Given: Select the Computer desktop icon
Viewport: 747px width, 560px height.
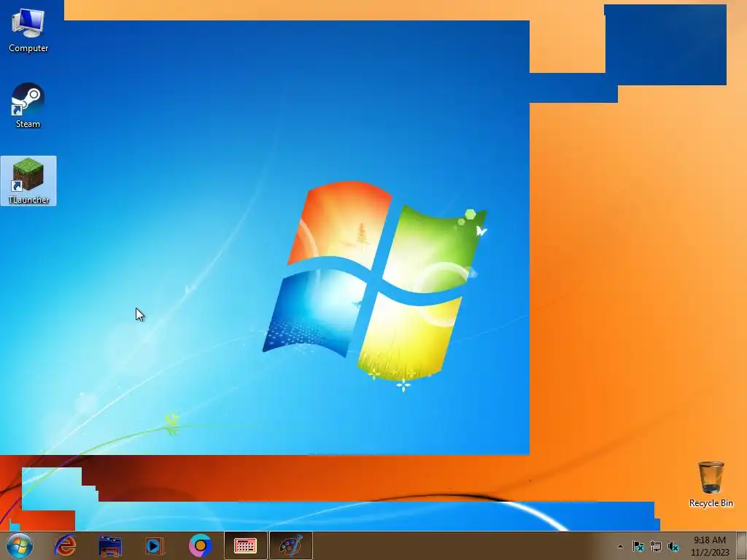Looking at the screenshot, I should (28, 31).
